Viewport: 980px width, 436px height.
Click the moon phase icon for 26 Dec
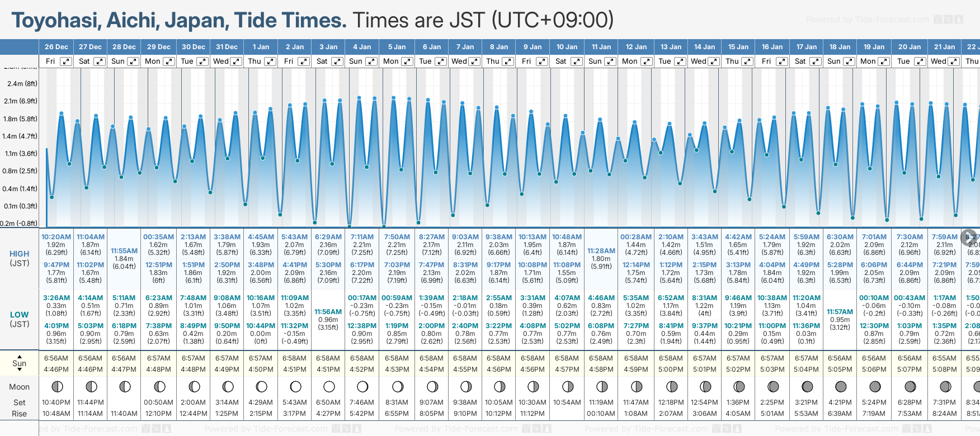(56, 386)
